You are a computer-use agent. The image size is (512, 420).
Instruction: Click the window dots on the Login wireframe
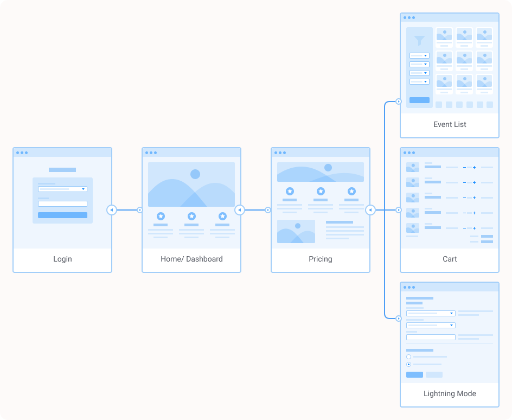point(23,153)
